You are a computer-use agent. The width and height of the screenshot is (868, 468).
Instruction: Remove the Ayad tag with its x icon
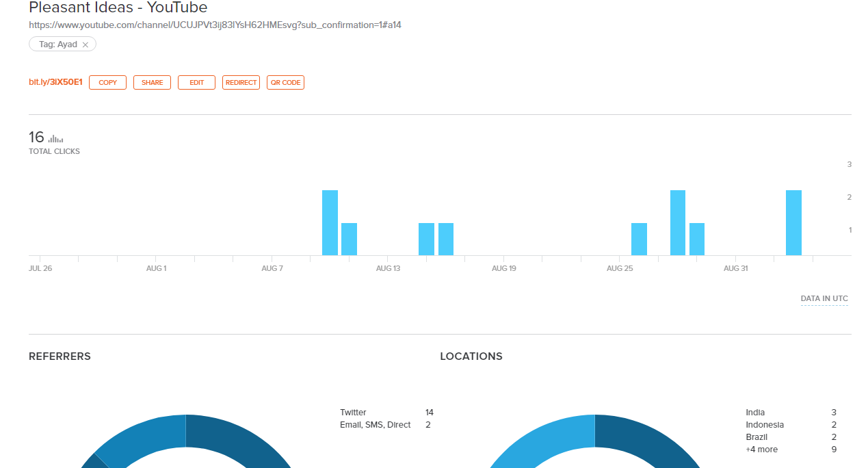point(86,44)
